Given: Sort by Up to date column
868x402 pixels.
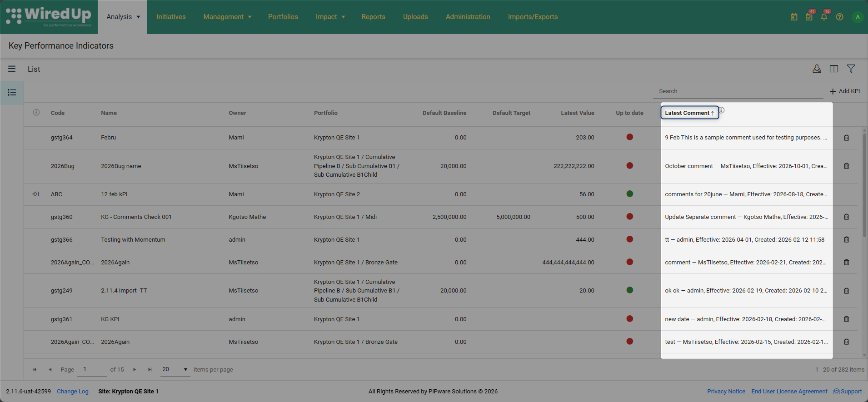Looking at the screenshot, I should (x=629, y=113).
